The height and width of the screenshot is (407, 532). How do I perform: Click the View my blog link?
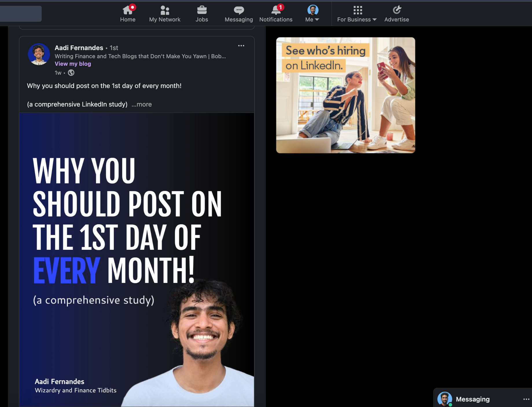73,64
